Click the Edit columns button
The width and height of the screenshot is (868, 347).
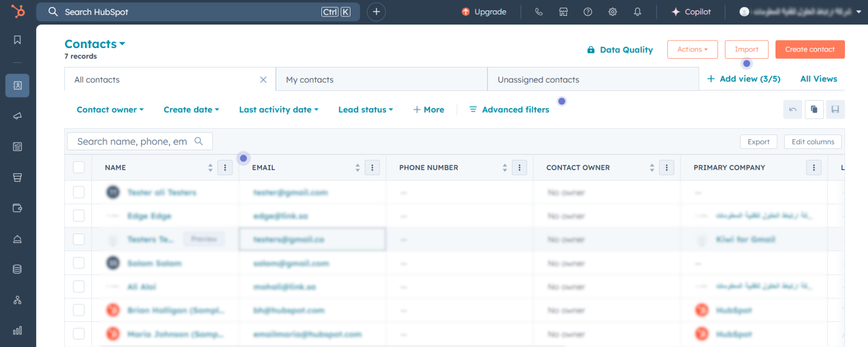[813, 142]
